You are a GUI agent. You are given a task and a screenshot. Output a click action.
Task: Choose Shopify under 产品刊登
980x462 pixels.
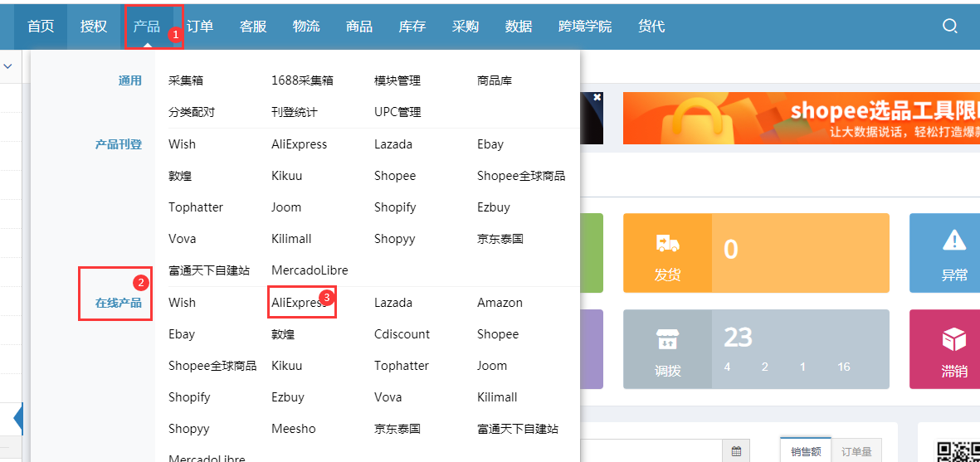[x=395, y=207]
